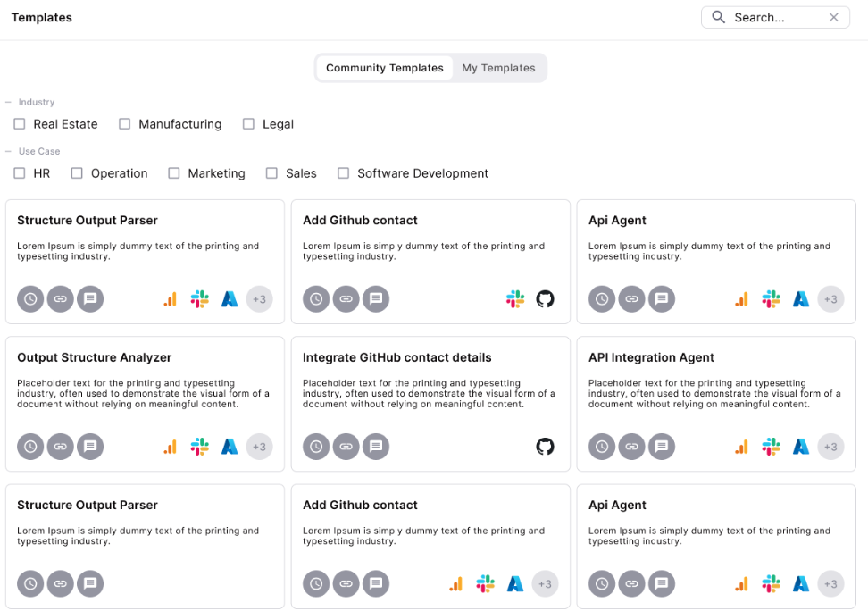The image size is (868, 611).
Task: Select the Community Templates tab
Action: pos(384,68)
